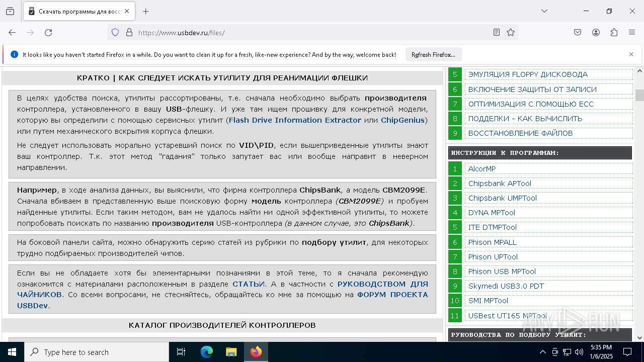Viewport: 644px width, 362px height.
Task: Dismiss the Refresh Firefox notification bar
Action: 631,54
